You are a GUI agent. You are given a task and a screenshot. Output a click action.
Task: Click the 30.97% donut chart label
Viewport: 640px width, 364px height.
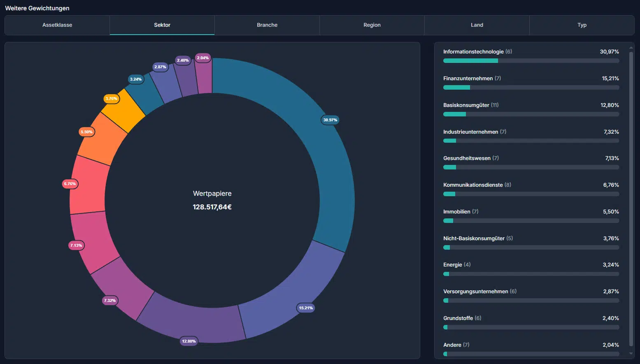click(x=330, y=120)
